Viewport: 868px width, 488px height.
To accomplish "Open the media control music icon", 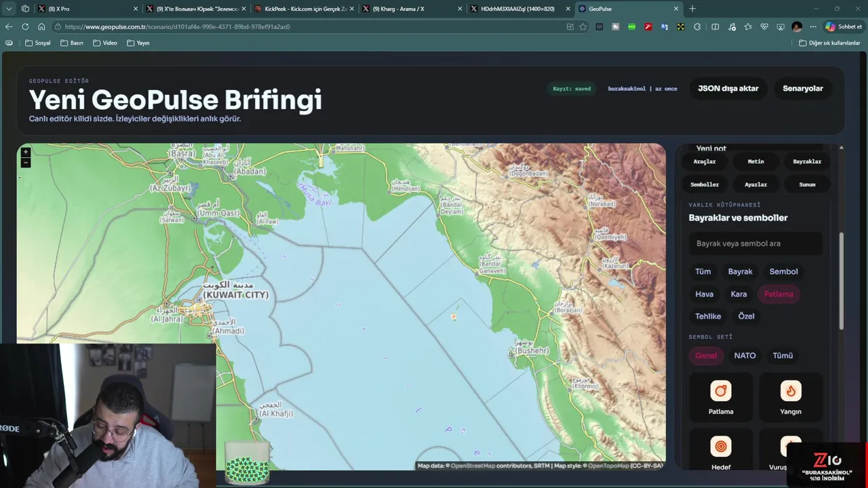I will coord(732,26).
